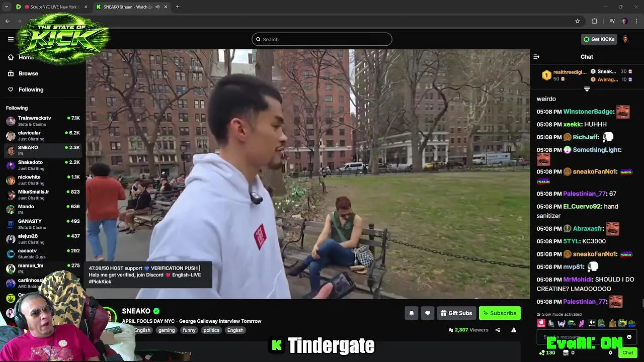The height and width of the screenshot is (362, 644).
Task: Open chat settings gear icon
Action: (x=610, y=352)
